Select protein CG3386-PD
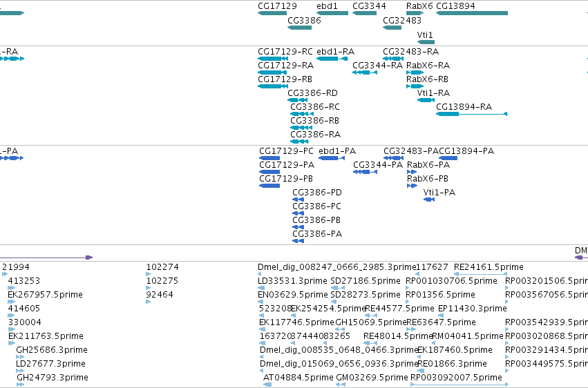Viewport: 588px width, 388px height. pos(298,200)
